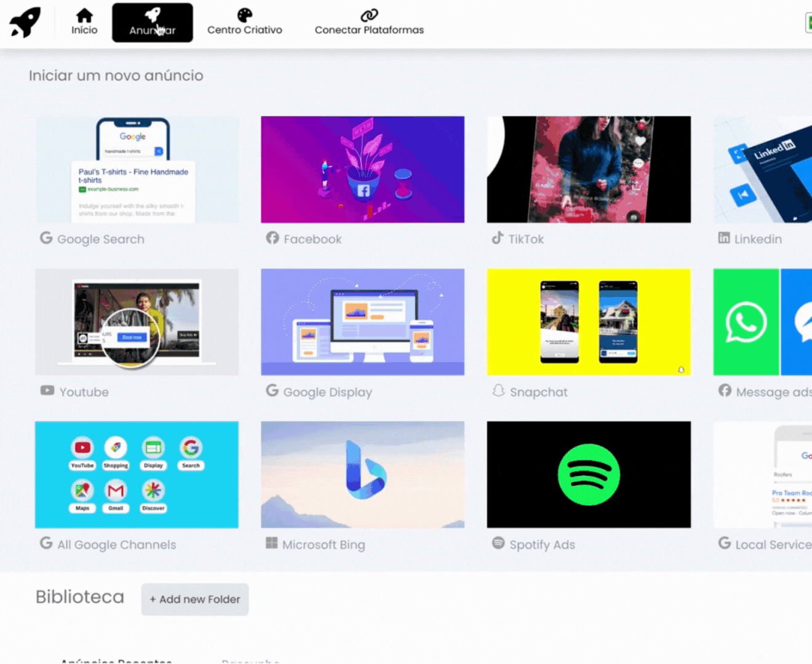Select the YouTube play icon
This screenshot has width=812, height=664.
pyautogui.click(x=47, y=391)
